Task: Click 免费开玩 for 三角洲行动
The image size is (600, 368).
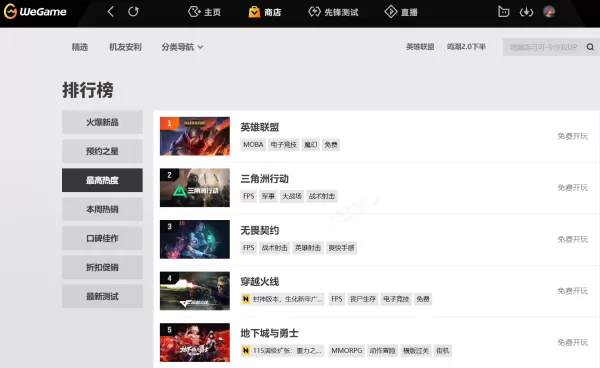Action: [x=572, y=187]
